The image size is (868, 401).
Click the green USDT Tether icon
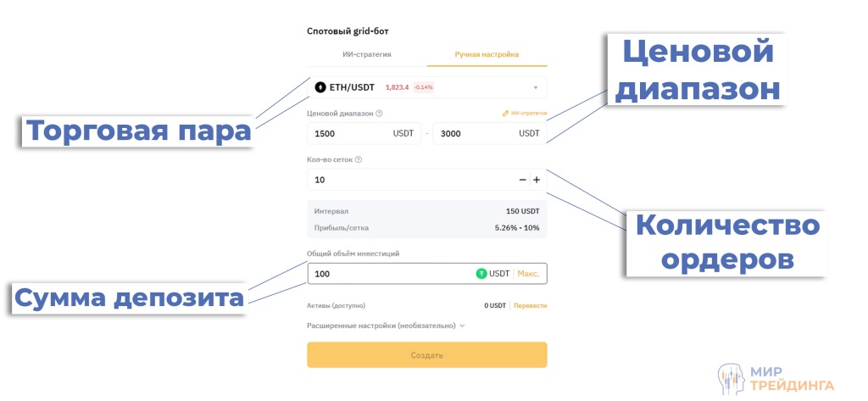point(481,274)
